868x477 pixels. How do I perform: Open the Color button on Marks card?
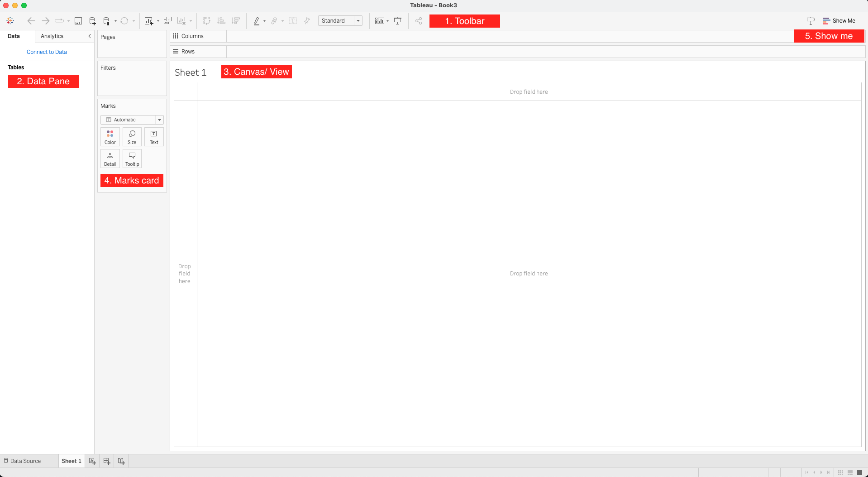click(110, 137)
